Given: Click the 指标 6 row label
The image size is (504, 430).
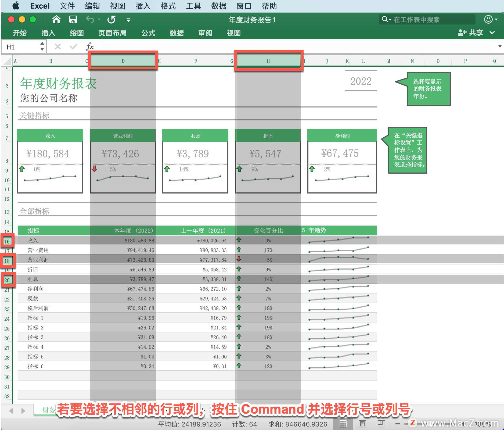Looking at the screenshot, I should pyautogui.click(x=35, y=366).
